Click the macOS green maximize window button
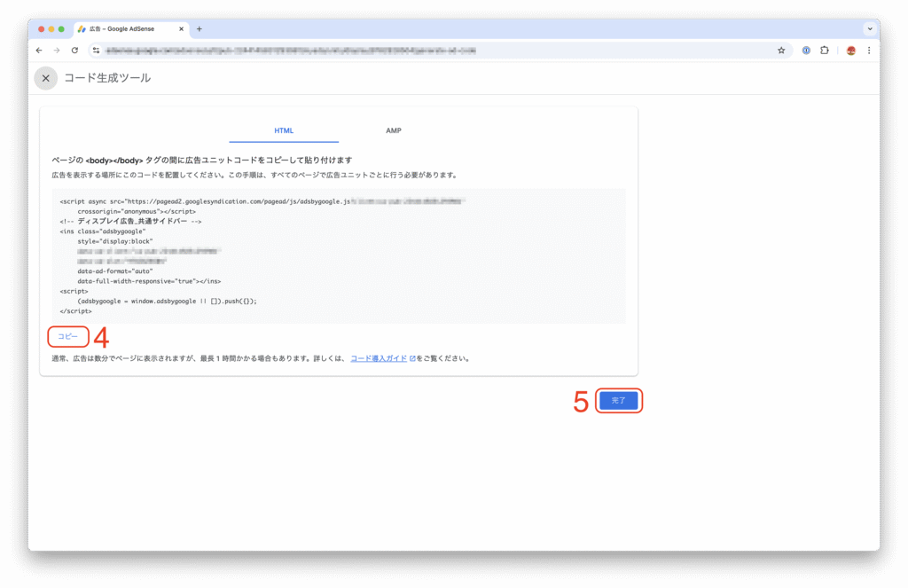The image size is (908, 588). point(61,29)
